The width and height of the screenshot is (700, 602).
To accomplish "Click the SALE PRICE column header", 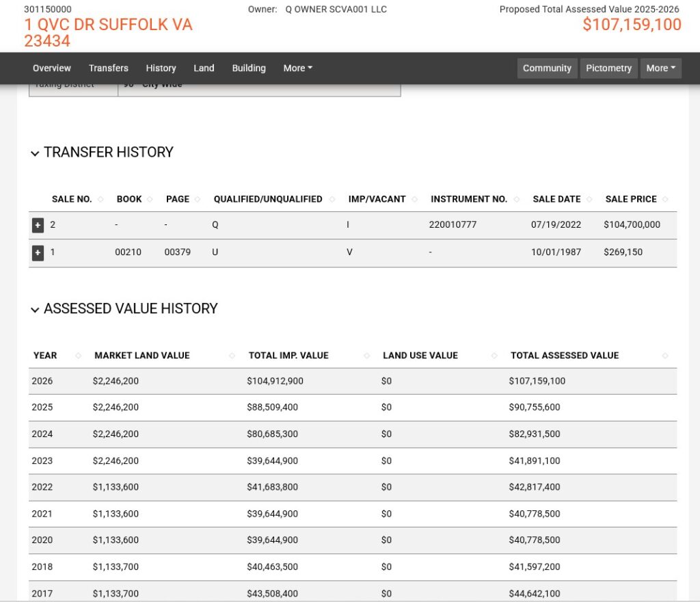I will tap(631, 199).
